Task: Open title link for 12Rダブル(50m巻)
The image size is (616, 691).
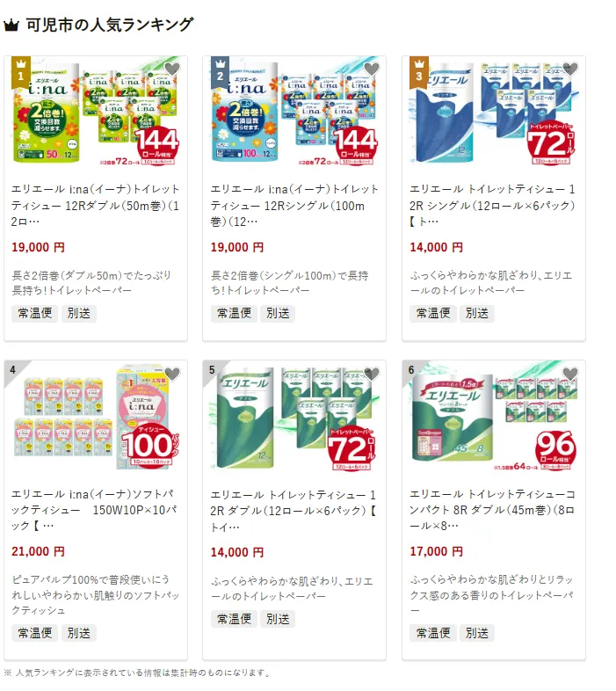Action: (95, 206)
